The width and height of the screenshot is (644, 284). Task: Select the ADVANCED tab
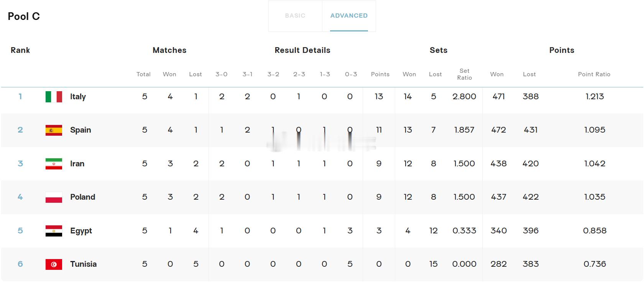coord(349,16)
